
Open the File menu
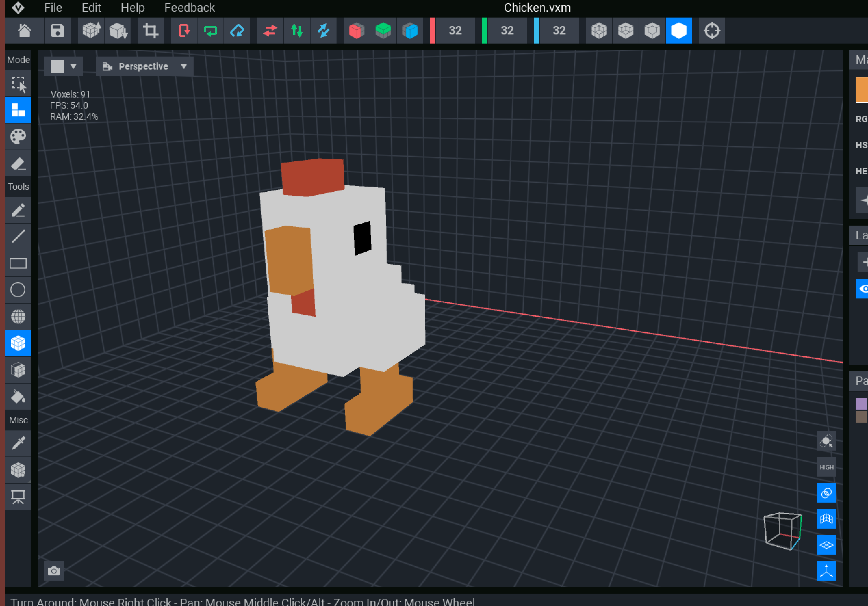tap(53, 7)
